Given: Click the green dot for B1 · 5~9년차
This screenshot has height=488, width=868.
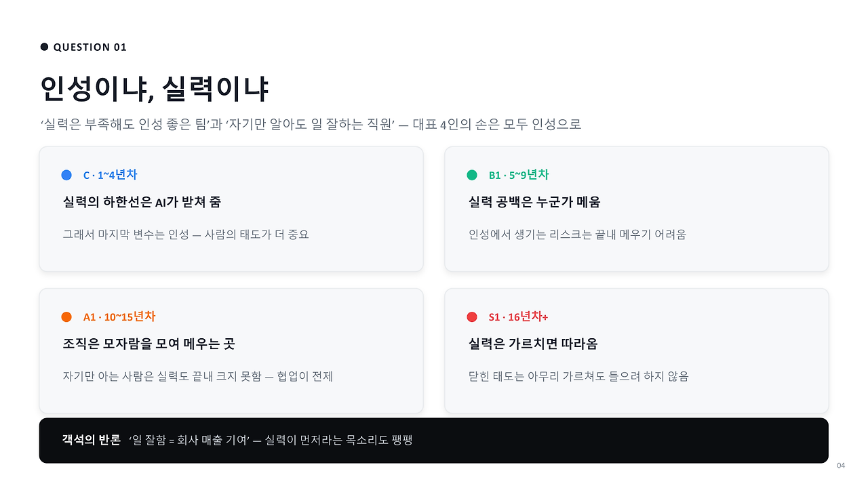Looking at the screenshot, I should tap(472, 175).
